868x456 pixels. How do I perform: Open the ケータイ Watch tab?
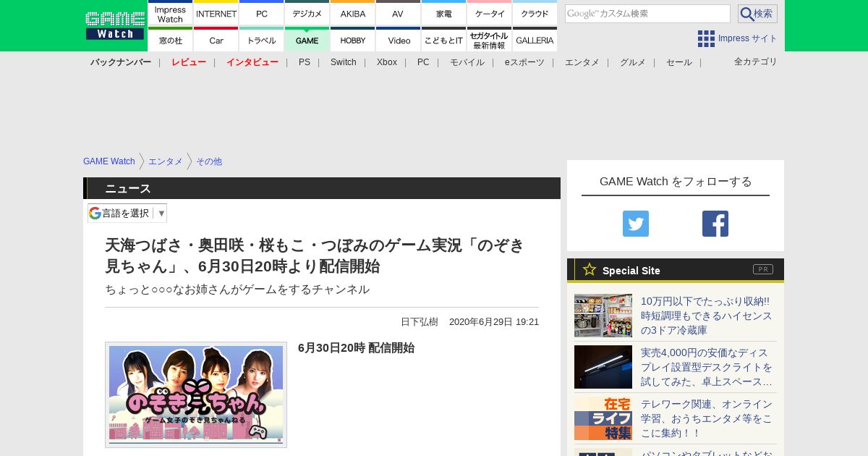[x=490, y=13]
